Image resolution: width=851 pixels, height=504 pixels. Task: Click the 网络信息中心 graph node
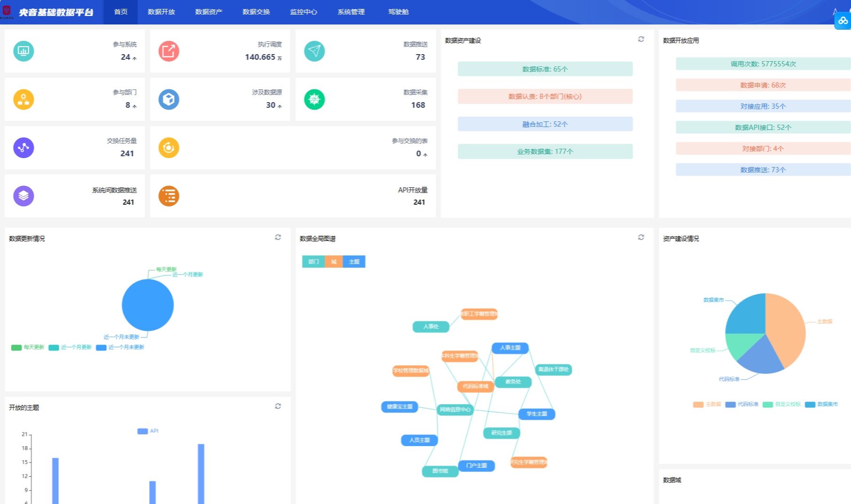455,409
